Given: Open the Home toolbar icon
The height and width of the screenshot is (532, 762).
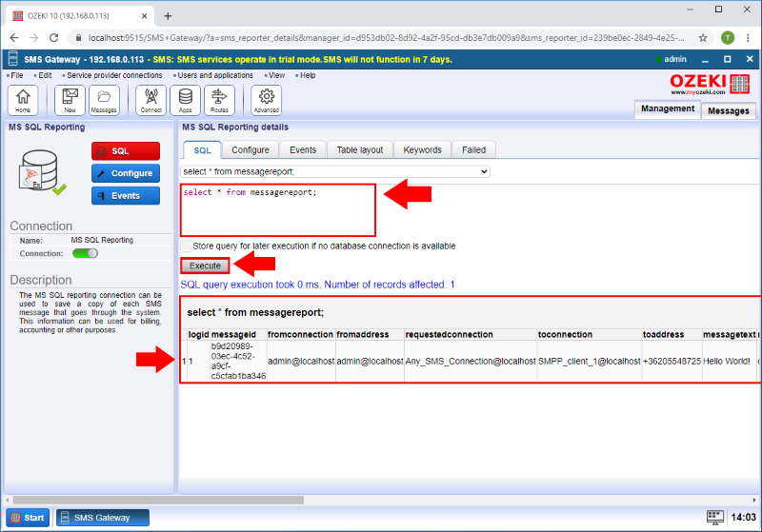Looking at the screenshot, I should point(23,101).
